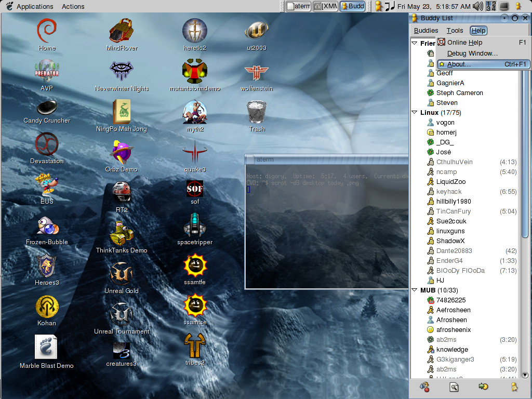Launch MindRover from the desktop
The height and width of the screenshot is (399, 532).
point(122,31)
